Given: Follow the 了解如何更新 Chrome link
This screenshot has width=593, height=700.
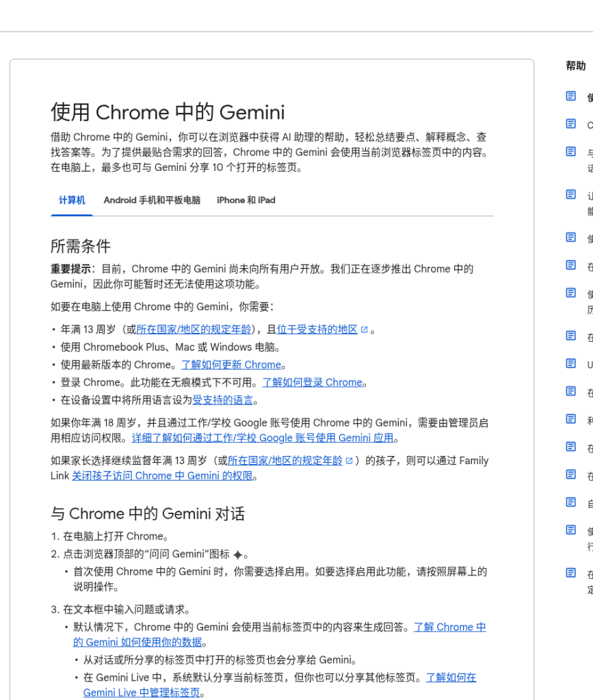Looking at the screenshot, I should pyautogui.click(x=231, y=365).
